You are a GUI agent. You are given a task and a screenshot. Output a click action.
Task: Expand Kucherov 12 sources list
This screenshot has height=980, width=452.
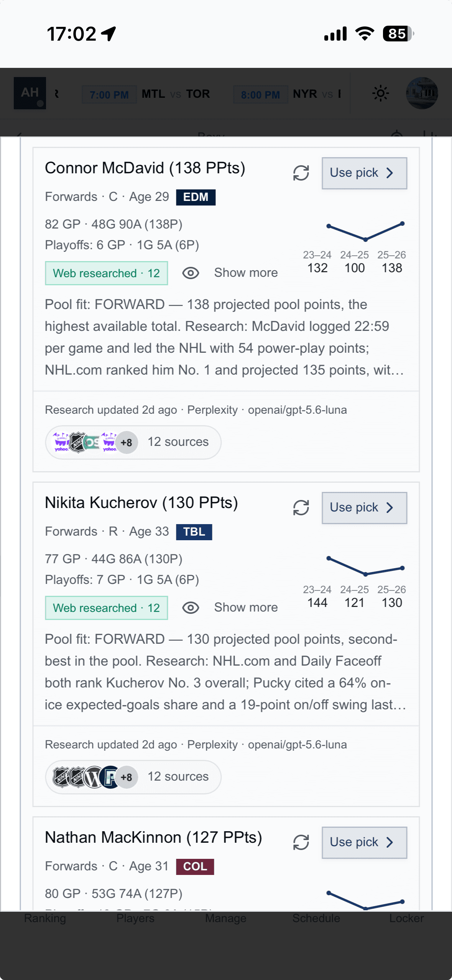point(133,777)
